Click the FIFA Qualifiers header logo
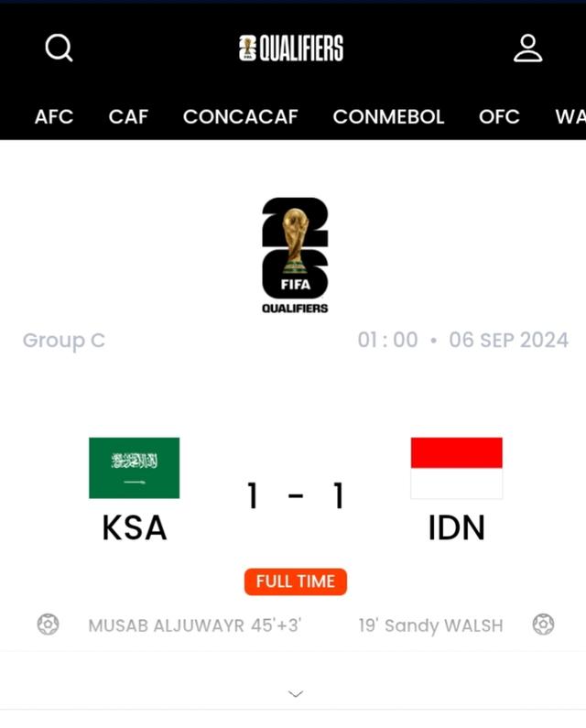The height and width of the screenshot is (728, 586). (x=291, y=49)
